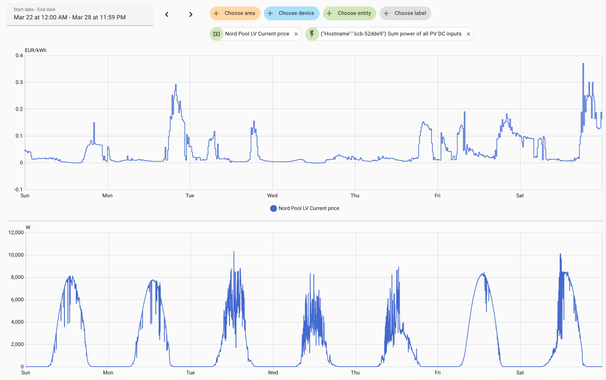Click Tue label under price chart
This screenshot has height=380, width=606.
(190, 196)
